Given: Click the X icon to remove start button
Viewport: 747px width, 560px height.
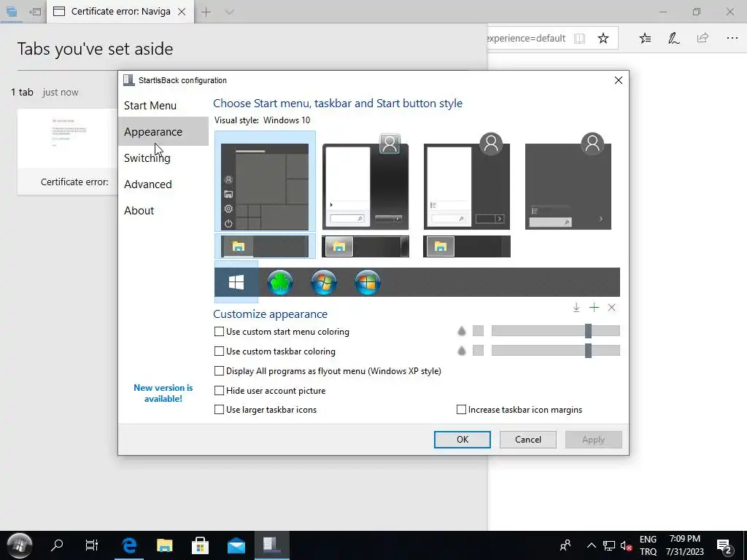Looking at the screenshot, I should click(612, 308).
